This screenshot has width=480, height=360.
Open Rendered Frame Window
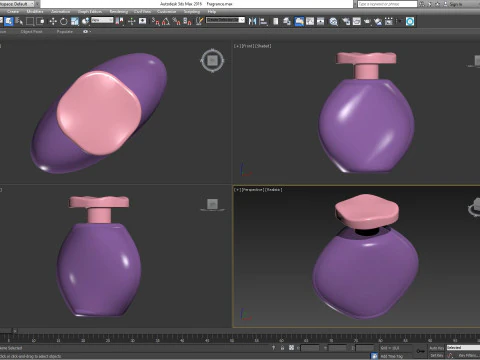click(x=357, y=21)
